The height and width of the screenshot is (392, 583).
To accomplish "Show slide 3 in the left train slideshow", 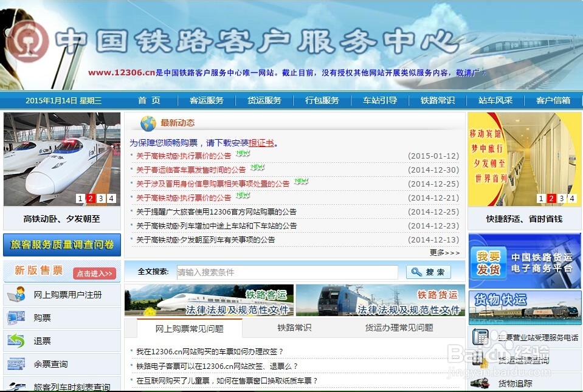I will point(101,198).
